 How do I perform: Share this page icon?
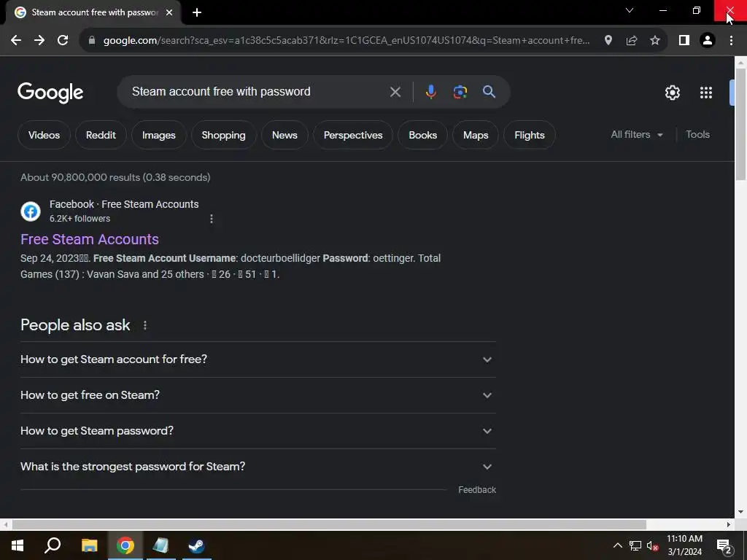point(632,41)
